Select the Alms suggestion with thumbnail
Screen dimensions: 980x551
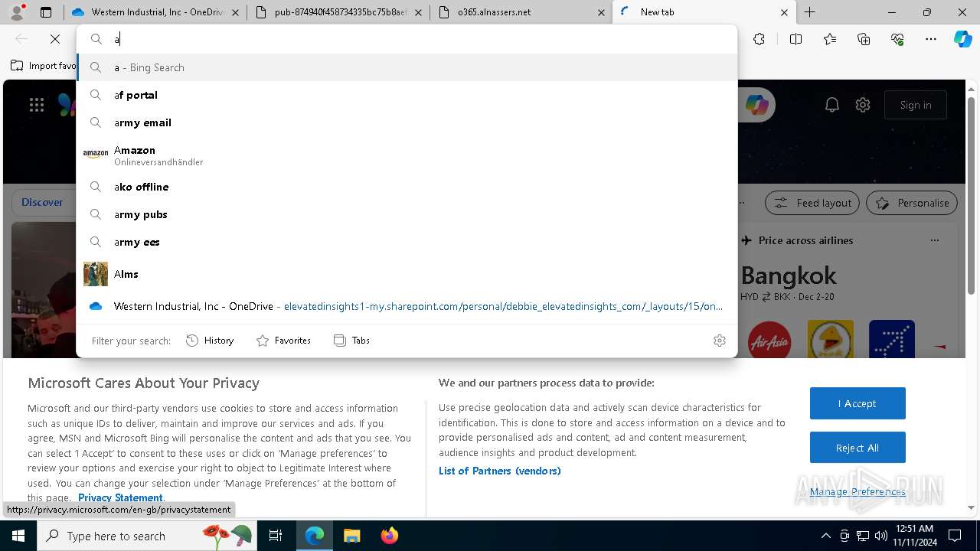(407, 274)
